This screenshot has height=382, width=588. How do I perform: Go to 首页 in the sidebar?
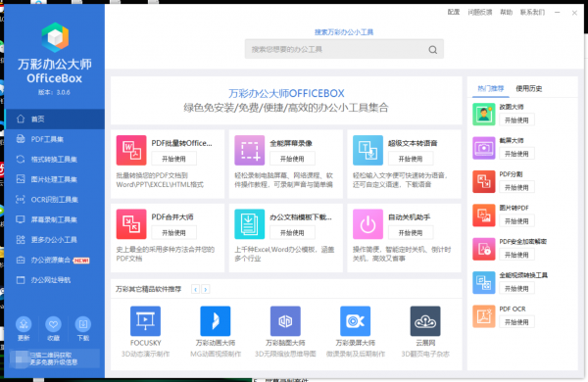(x=55, y=119)
